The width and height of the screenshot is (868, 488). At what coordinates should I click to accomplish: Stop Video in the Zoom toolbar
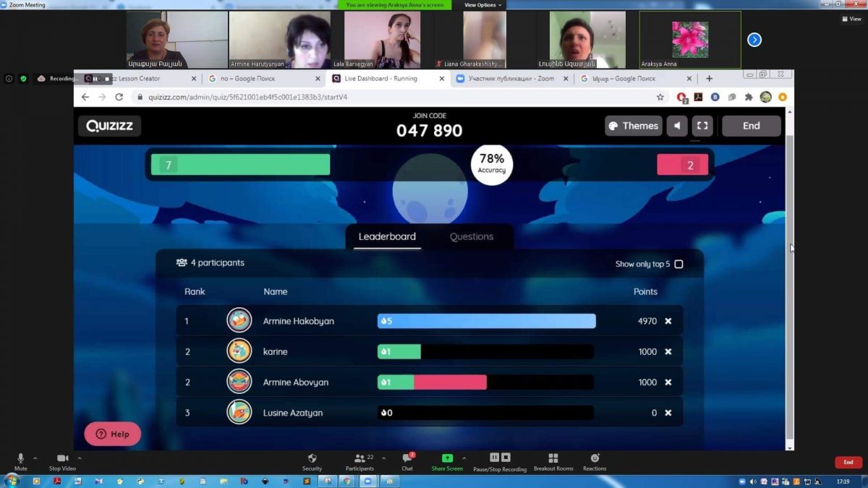(x=63, y=460)
